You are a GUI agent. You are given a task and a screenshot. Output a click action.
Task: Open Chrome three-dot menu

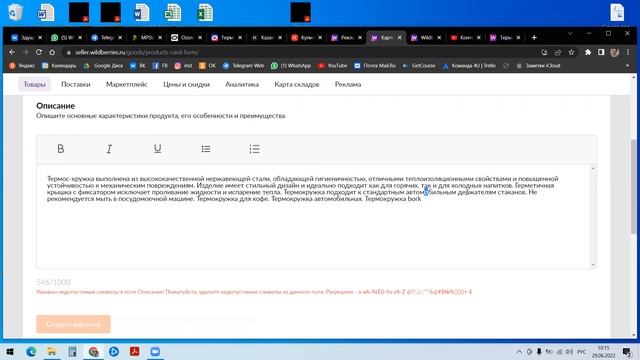tap(628, 52)
